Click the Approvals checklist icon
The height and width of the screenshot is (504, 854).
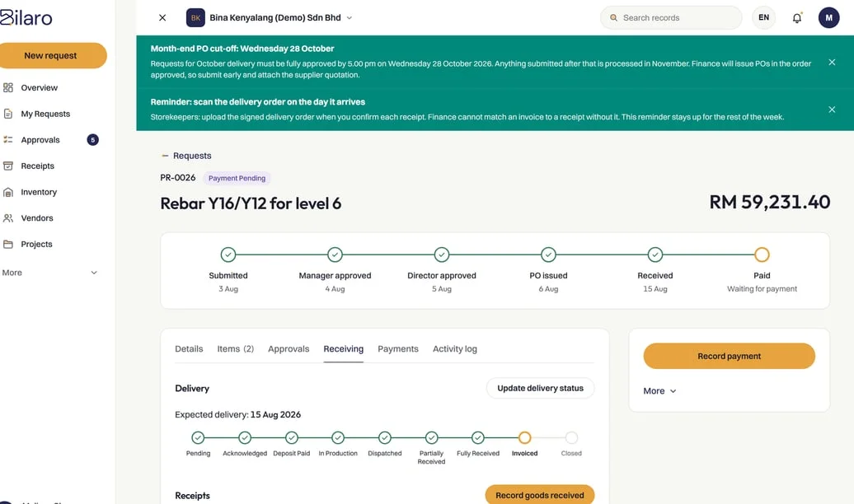tap(8, 140)
